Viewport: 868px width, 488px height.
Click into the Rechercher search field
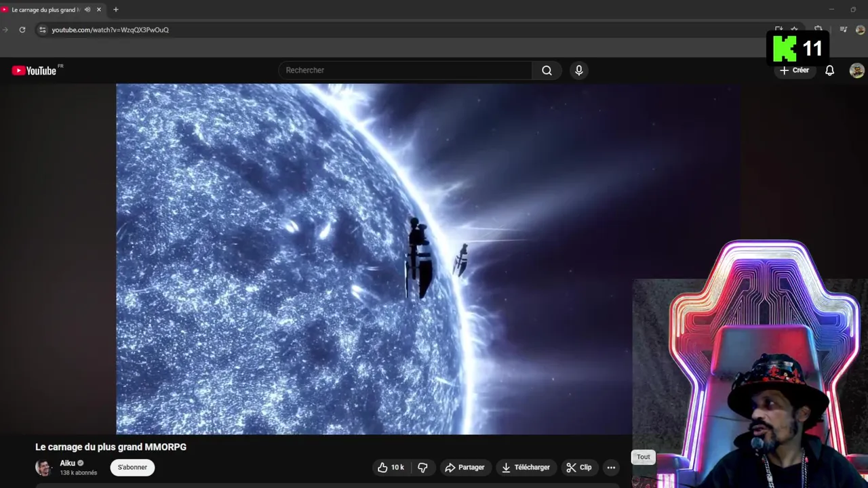[407, 70]
